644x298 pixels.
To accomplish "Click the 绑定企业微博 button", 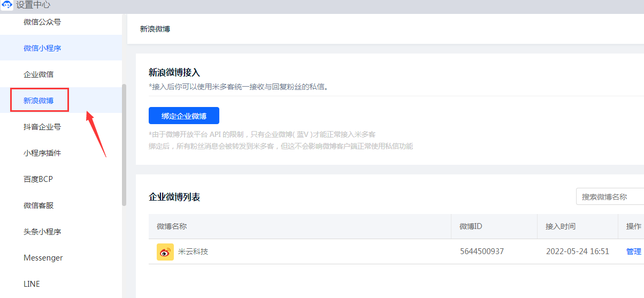I will click(184, 116).
